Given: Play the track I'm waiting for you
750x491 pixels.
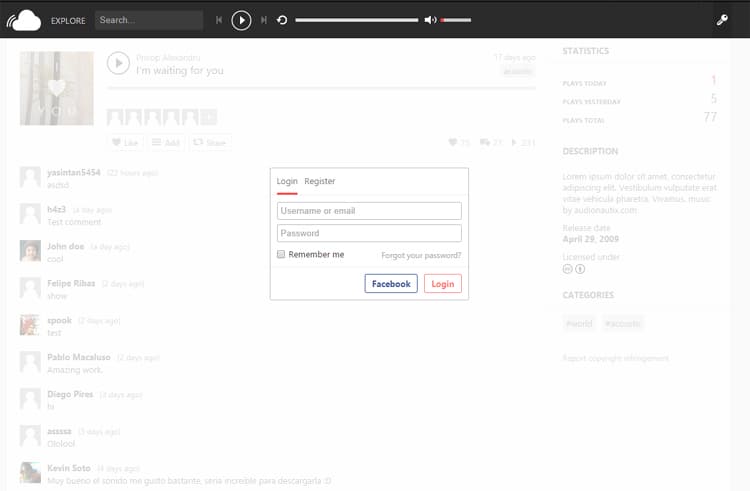Looking at the screenshot, I should pos(118,63).
